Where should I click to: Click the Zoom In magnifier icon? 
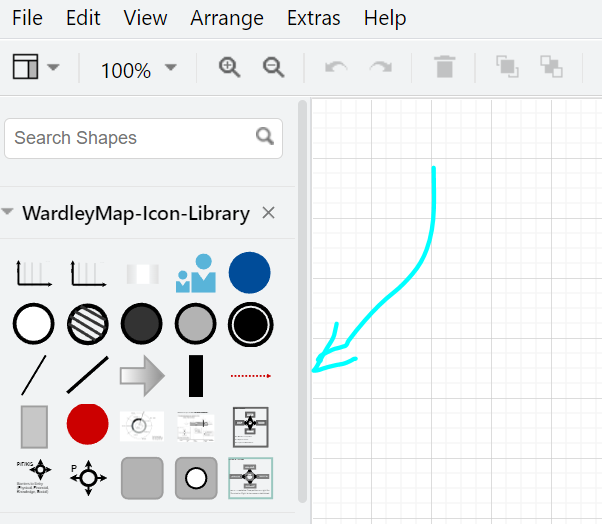tap(230, 68)
